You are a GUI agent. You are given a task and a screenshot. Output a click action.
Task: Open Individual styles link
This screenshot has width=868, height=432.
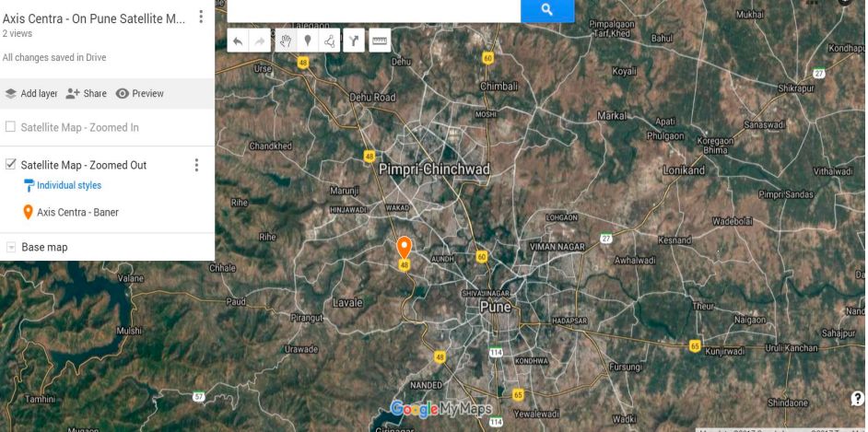pyautogui.click(x=68, y=185)
